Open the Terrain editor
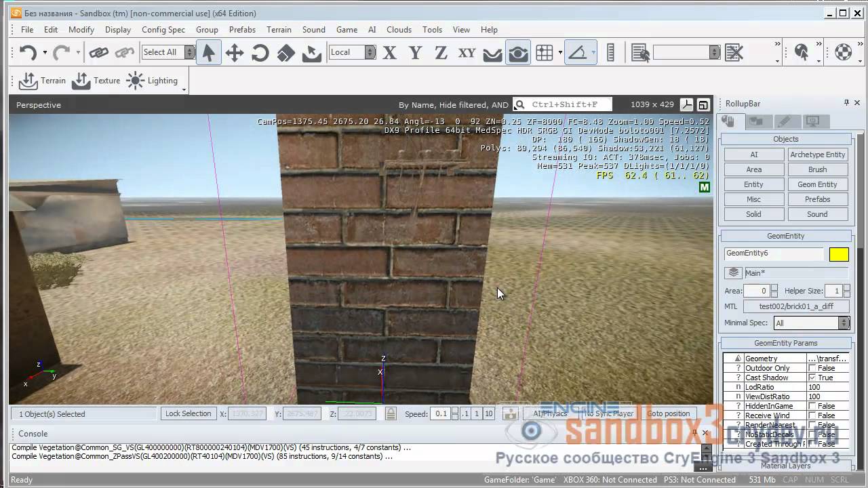This screenshot has height=488, width=868. [x=42, y=81]
